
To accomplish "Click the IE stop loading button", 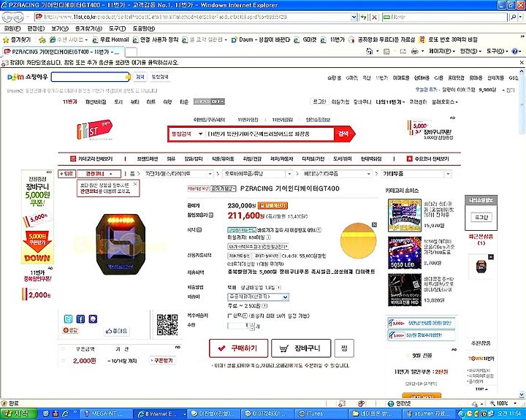I will click(x=374, y=17).
